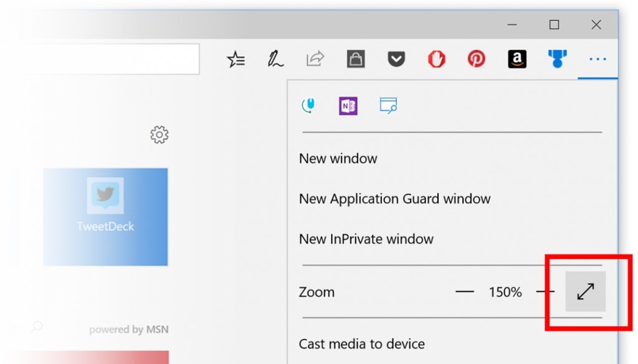
Task: Click the Pinterest extension icon
Action: [x=477, y=59]
